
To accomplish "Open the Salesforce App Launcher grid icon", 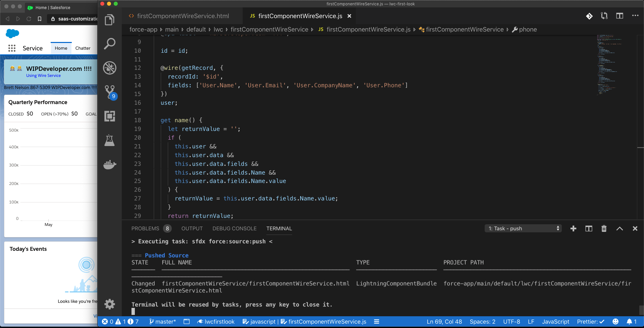I will point(12,48).
